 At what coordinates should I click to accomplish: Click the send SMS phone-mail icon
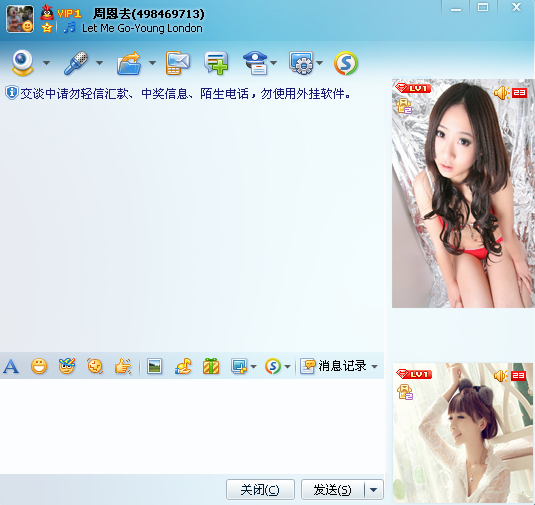coord(178,63)
